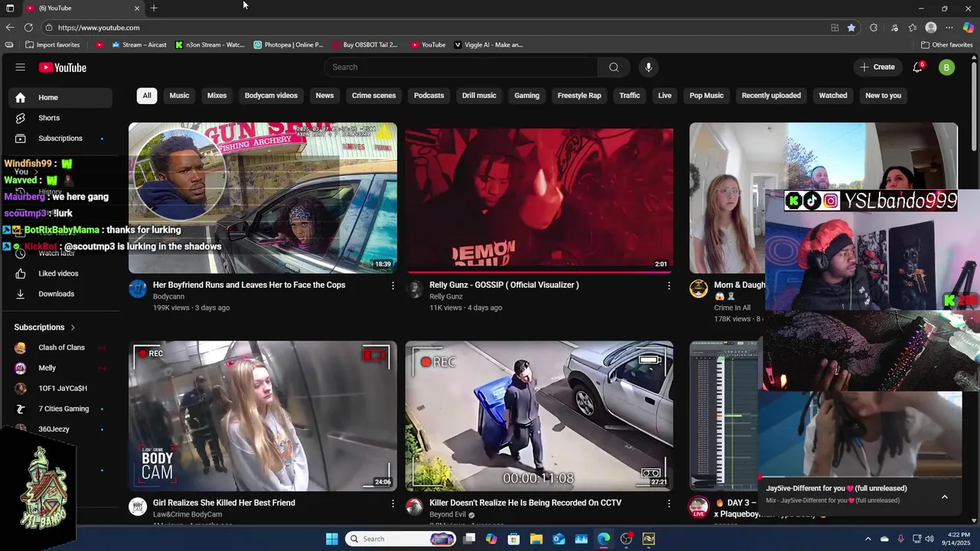Open Her Boyfriend Runs video title

pos(249,285)
